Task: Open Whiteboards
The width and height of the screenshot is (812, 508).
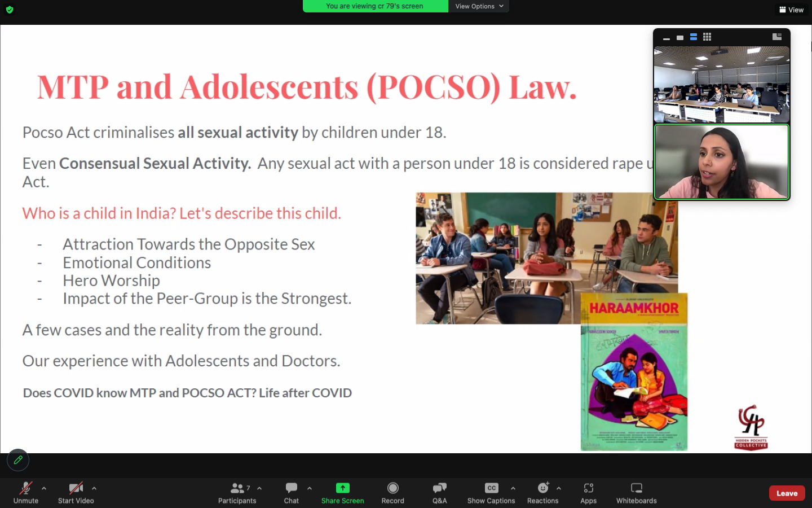Action: (x=636, y=492)
